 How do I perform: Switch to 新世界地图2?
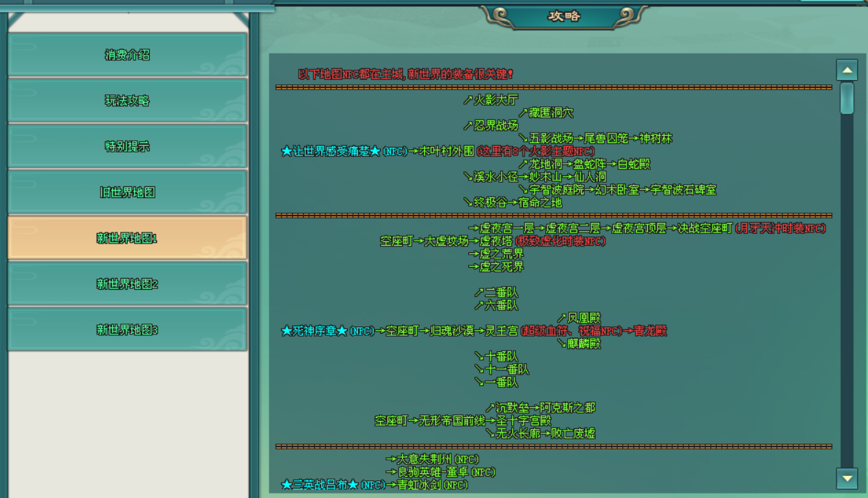point(127,284)
